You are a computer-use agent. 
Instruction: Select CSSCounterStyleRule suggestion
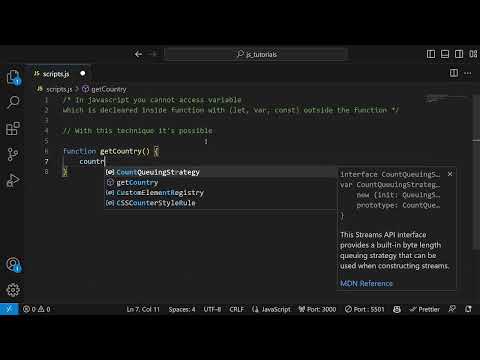pyautogui.click(x=220, y=203)
